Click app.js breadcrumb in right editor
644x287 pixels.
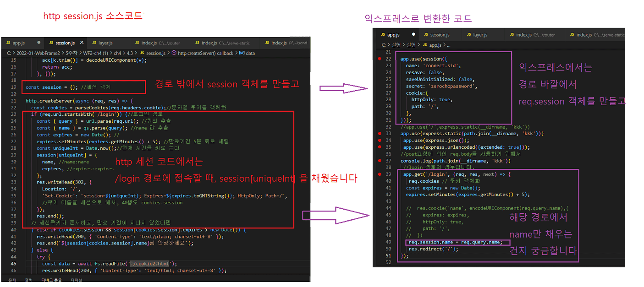click(x=431, y=45)
